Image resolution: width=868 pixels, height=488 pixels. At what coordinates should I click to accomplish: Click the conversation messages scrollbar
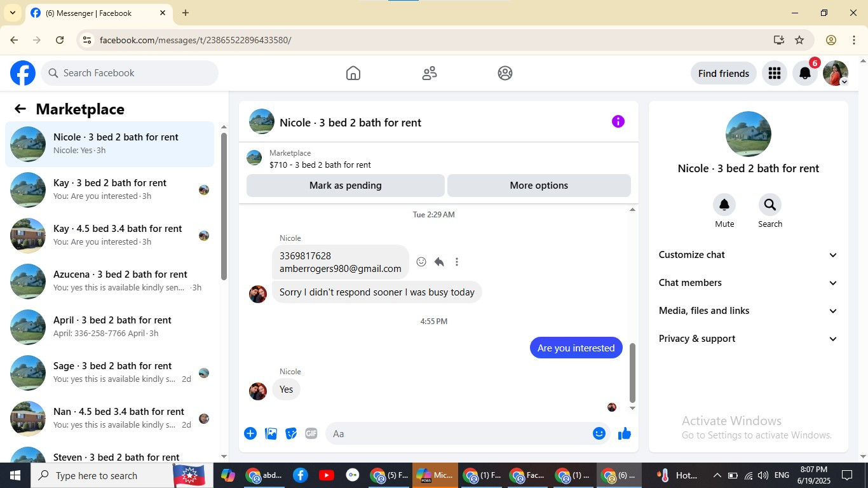(632, 372)
